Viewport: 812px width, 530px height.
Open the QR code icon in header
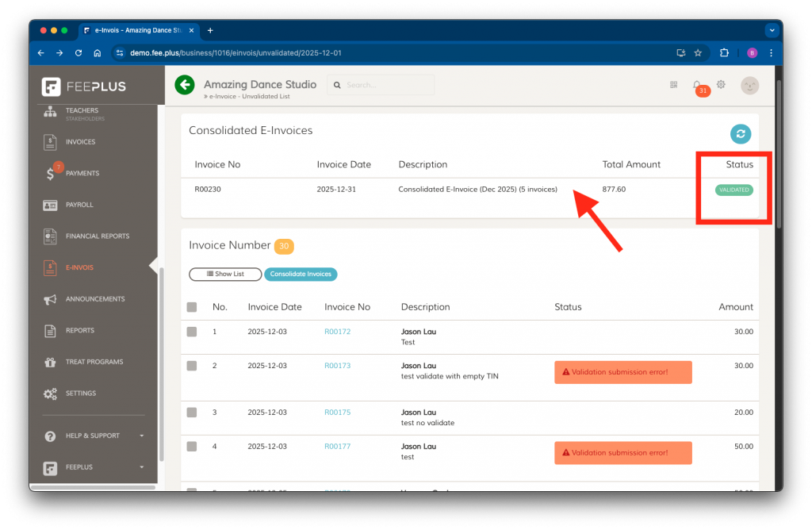(x=674, y=85)
